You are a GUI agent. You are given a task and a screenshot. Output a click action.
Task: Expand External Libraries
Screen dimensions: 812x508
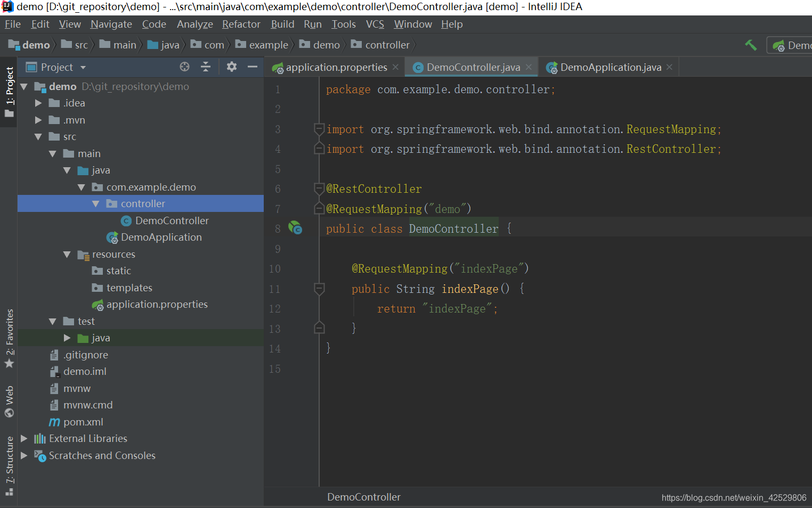[x=24, y=438]
